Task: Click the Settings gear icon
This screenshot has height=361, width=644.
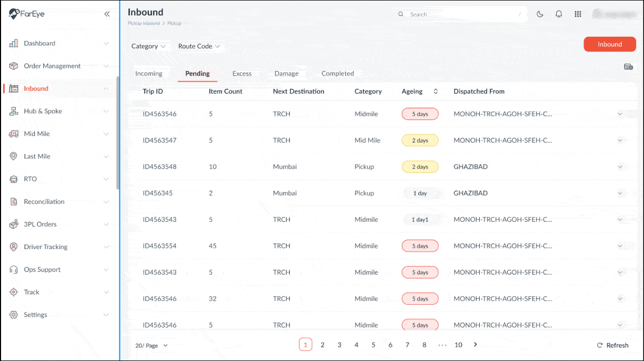Action: (x=14, y=314)
